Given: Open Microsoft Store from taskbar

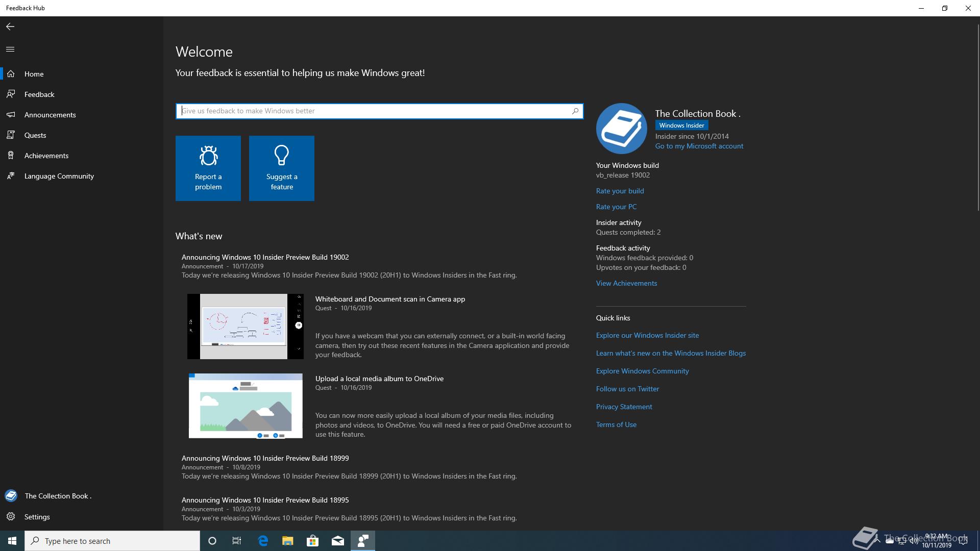Looking at the screenshot, I should pyautogui.click(x=312, y=541).
